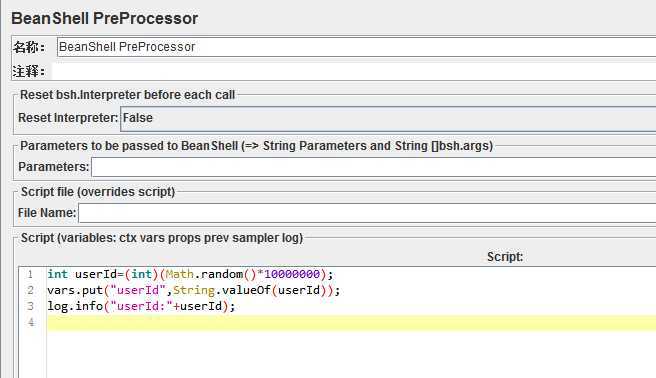Viewport: 656px width, 378px height.
Task: Place cursor on highlighted script line 4
Action: point(351,323)
